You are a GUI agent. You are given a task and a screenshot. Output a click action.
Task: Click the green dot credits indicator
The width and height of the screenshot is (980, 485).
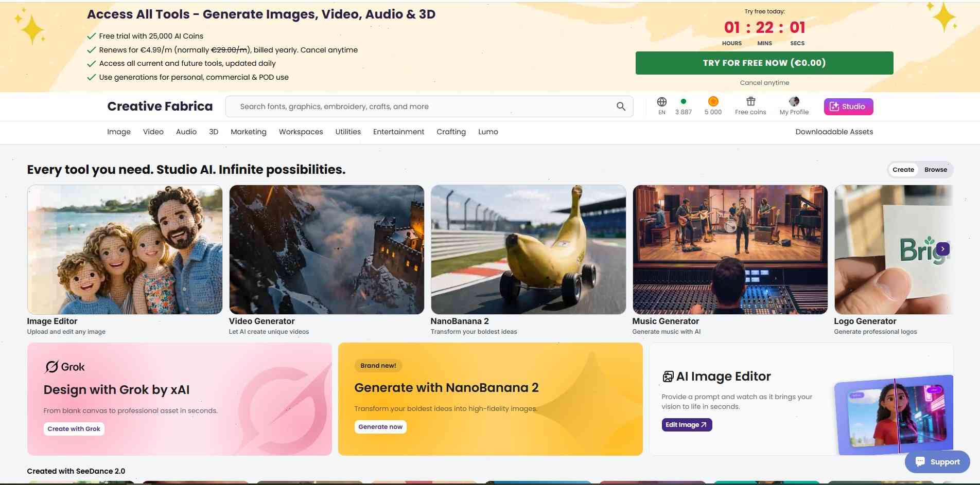683,101
